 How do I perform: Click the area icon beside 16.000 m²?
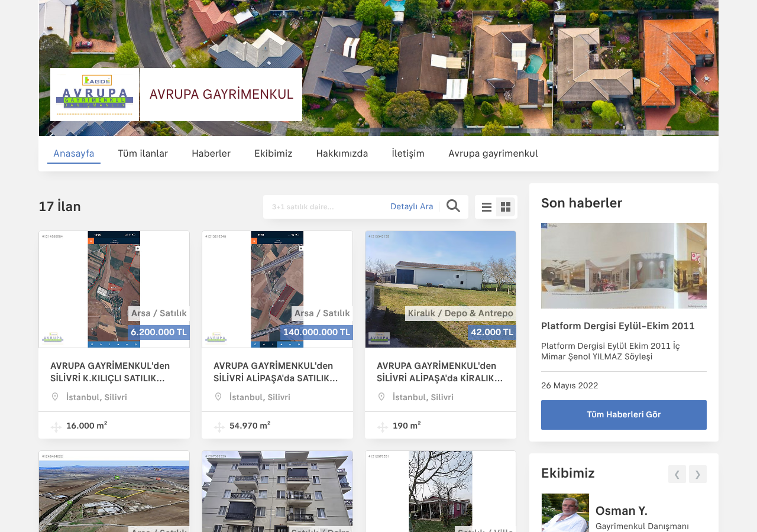56,427
